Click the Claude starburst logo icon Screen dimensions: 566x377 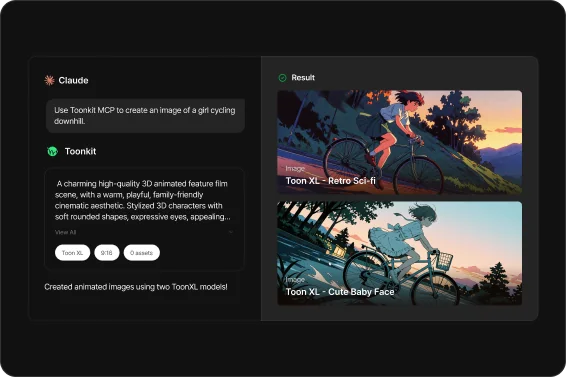point(49,80)
